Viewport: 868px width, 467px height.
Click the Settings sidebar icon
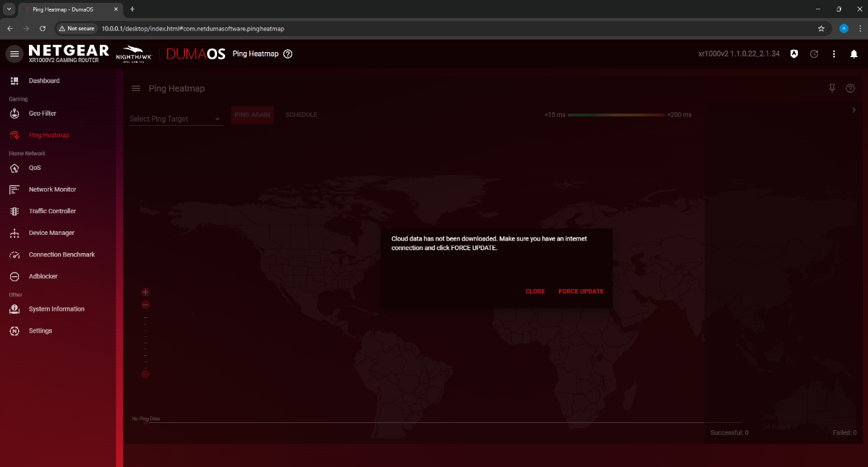[14, 330]
